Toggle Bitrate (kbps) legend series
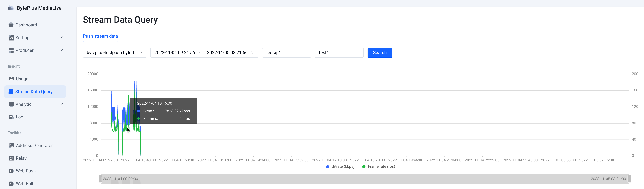 point(340,166)
